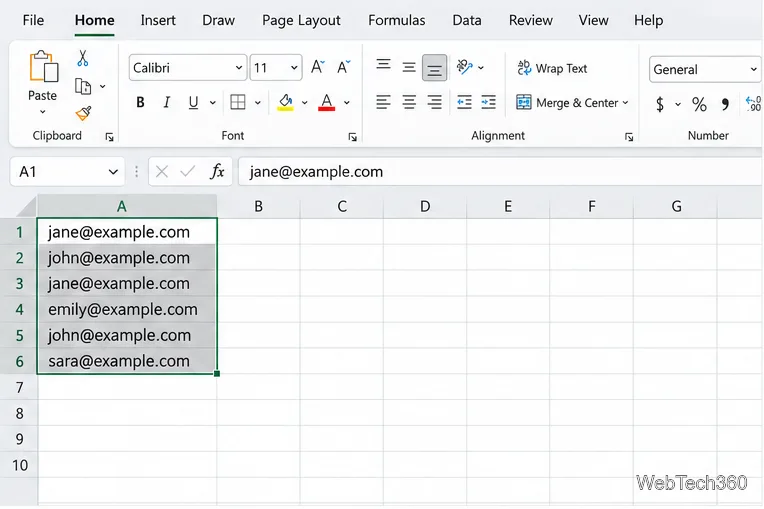Expand accounting format currency arrow
The height and width of the screenshot is (509, 764).
pos(678,104)
